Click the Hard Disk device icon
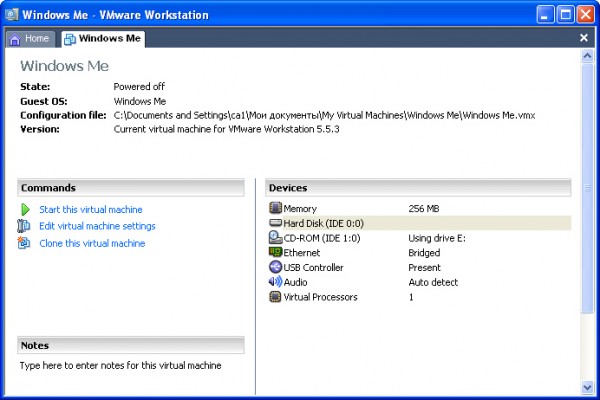The width and height of the screenshot is (600, 400). (276, 223)
